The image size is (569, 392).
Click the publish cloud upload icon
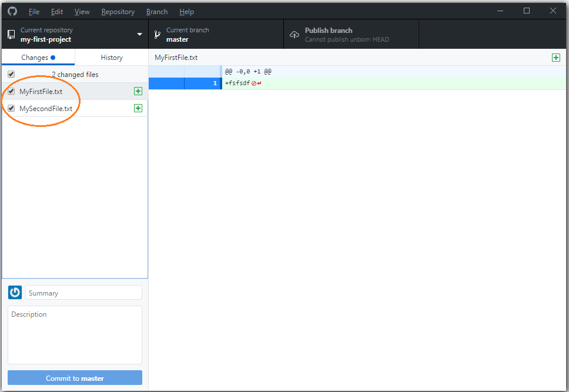[294, 35]
